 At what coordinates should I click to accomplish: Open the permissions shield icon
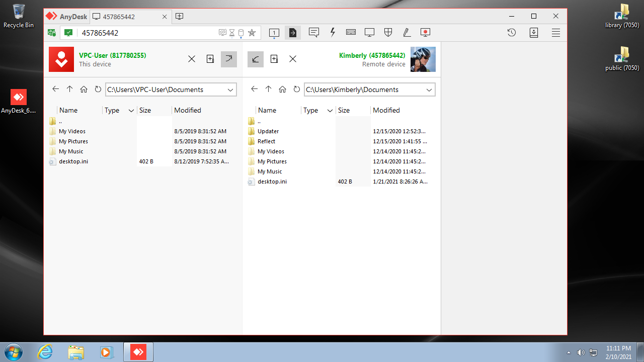(388, 33)
